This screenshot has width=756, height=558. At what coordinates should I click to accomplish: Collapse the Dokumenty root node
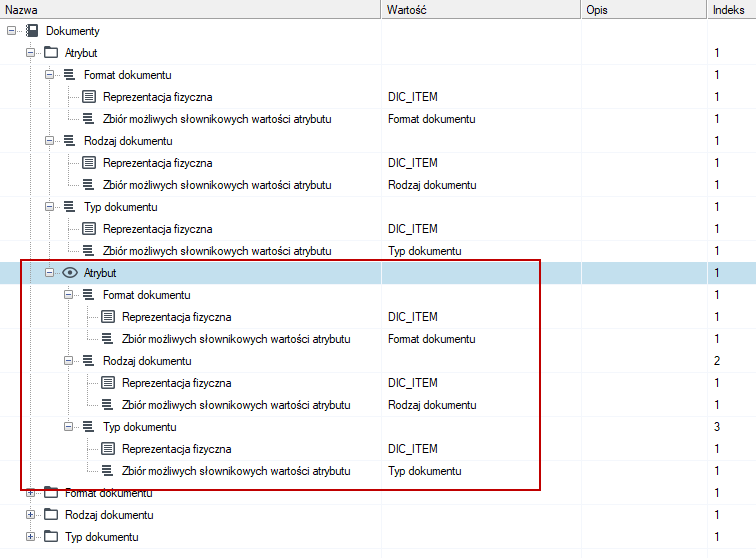pos(12,31)
